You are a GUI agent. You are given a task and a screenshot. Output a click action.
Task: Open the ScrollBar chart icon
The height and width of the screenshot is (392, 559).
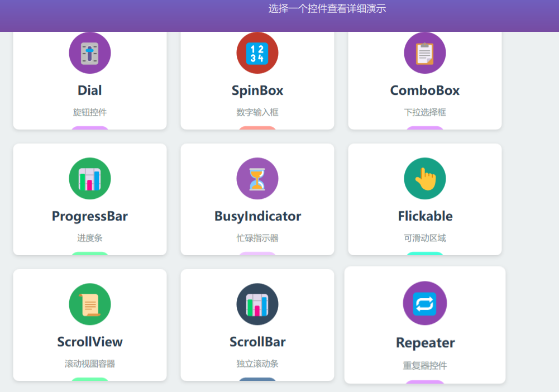point(257,304)
